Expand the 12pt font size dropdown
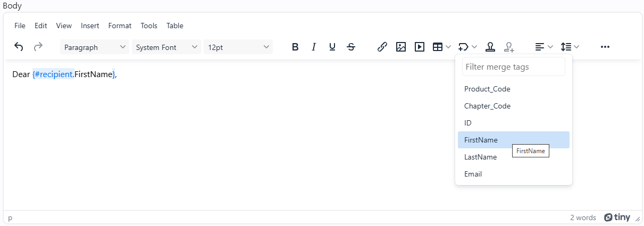The width and height of the screenshot is (644, 226). pos(238,47)
